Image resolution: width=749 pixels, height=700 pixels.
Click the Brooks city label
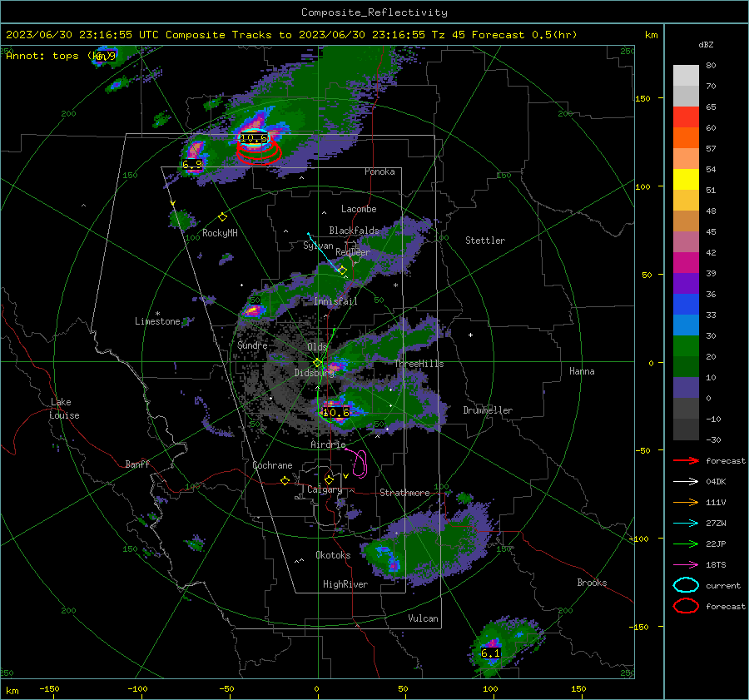coord(592,583)
